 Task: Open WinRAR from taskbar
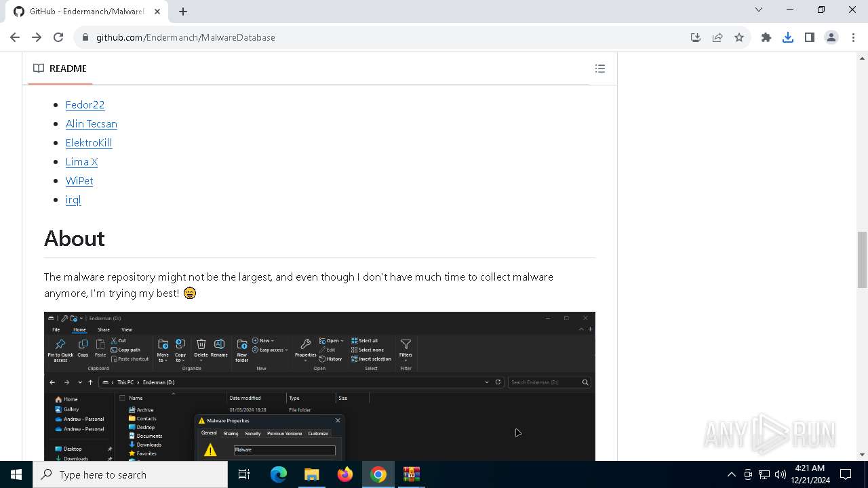coord(412,474)
